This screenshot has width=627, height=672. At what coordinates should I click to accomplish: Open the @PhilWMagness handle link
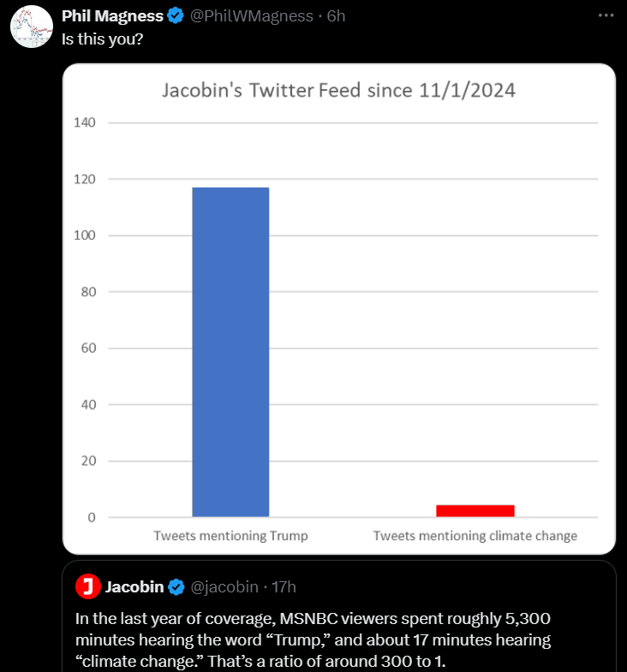(x=251, y=16)
